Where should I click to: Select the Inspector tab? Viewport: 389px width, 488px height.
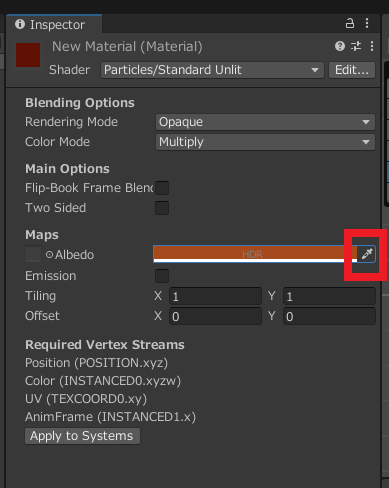pos(54,24)
